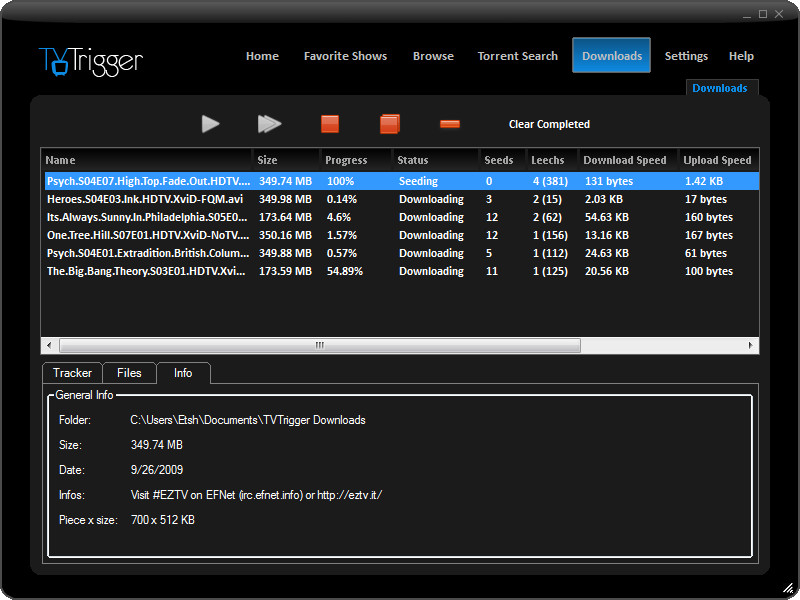Open the Browse section
The width and height of the screenshot is (800, 600).
coord(433,56)
